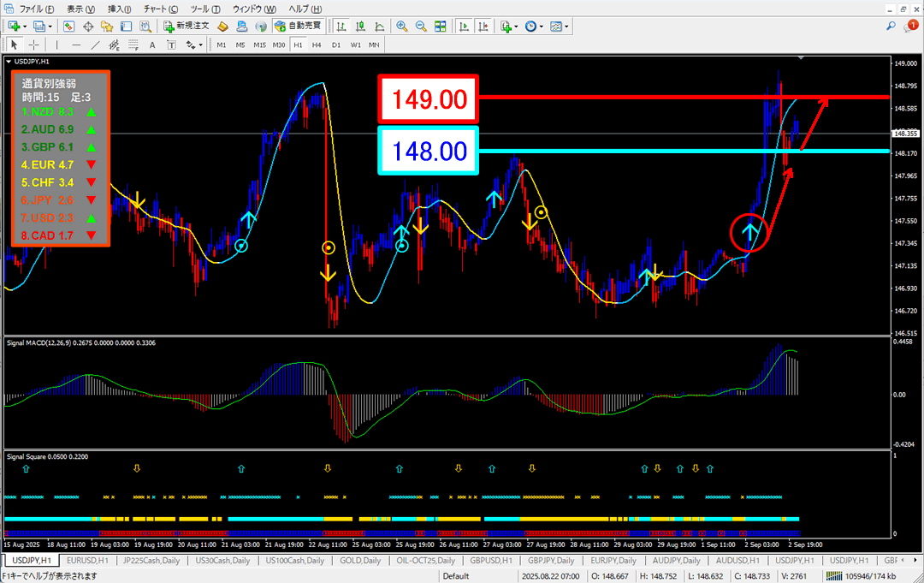Viewport: 924px width, 583px height.
Task: Click the 新規注文 new order button
Action: (x=187, y=26)
